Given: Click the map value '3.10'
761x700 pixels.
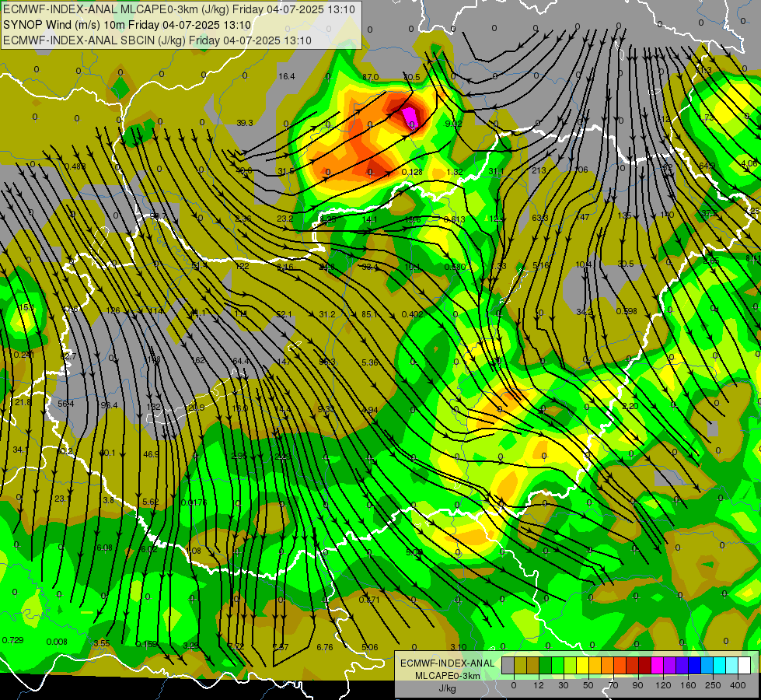Looking at the screenshot, I should [x=459, y=647].
